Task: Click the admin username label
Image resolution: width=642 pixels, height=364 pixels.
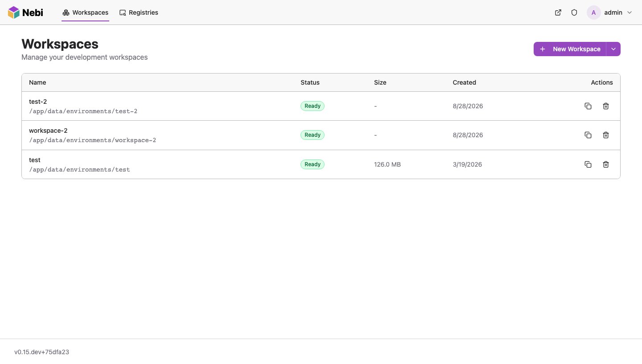Action: coord(613,12)
